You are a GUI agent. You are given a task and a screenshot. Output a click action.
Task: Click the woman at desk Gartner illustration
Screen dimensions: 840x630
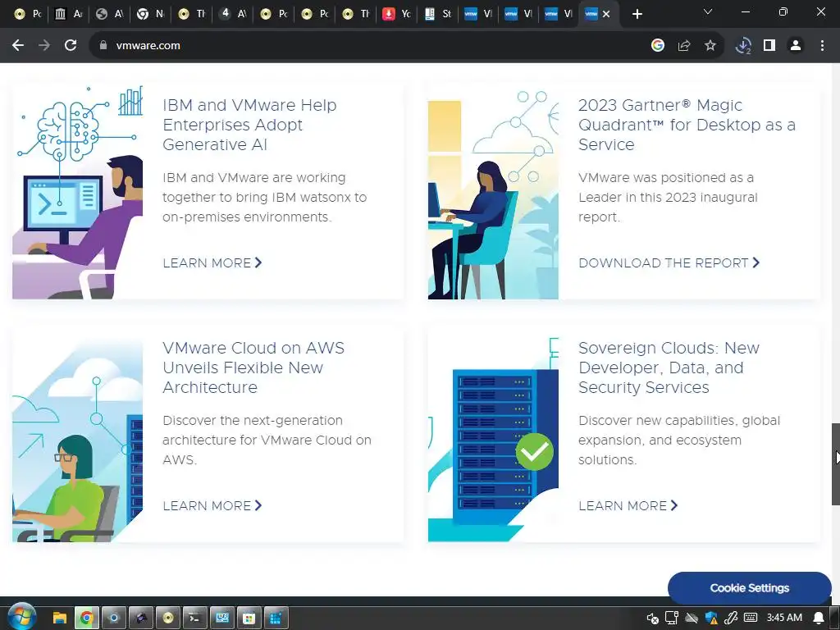click(493, 191)
